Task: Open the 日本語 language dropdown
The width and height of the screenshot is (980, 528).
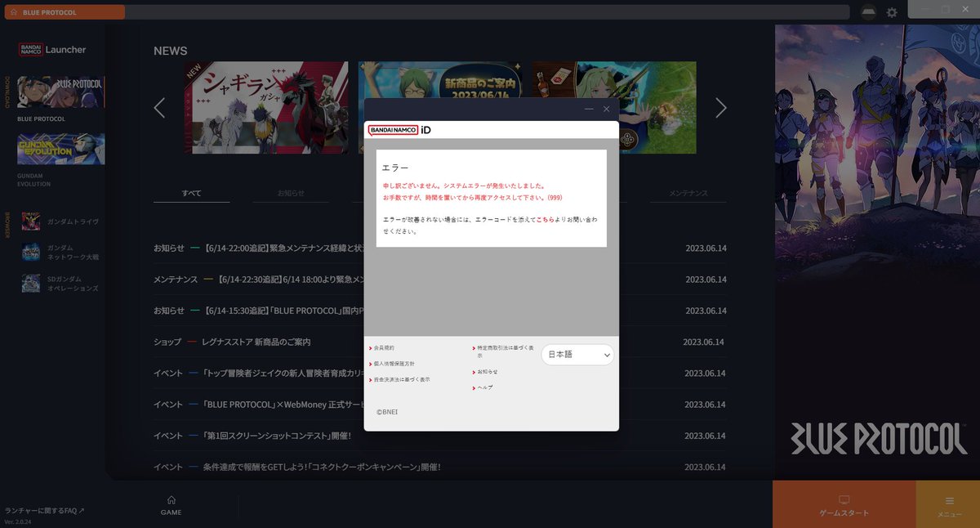Action: (x=577, y=354)
